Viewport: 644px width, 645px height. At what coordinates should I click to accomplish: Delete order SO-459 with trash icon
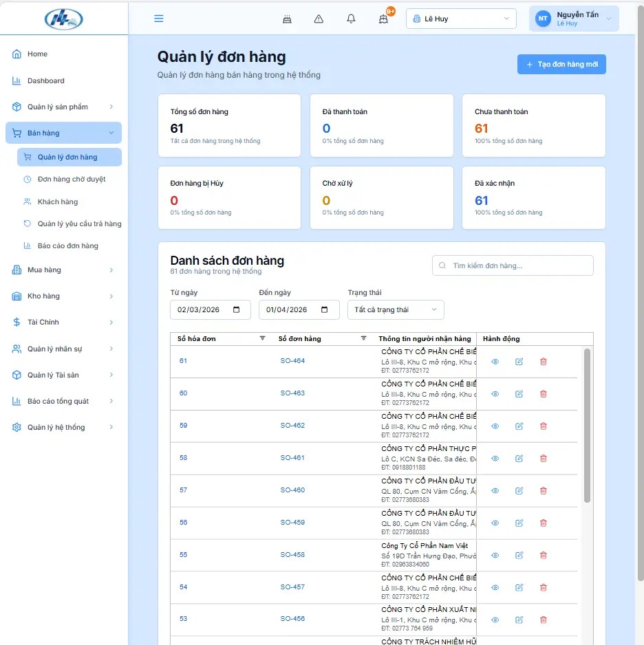click(543, 523)
